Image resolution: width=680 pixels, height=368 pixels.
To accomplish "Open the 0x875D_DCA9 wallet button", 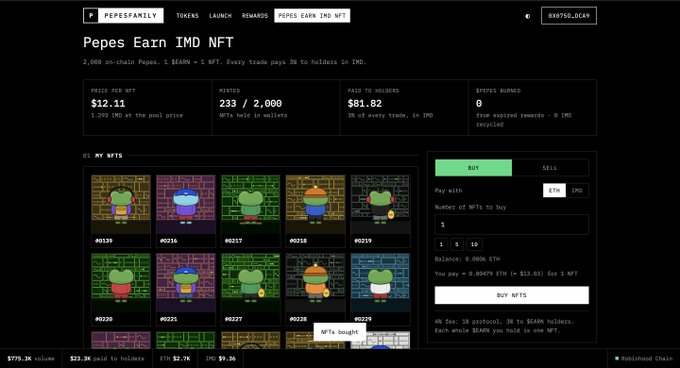I will click(569, 16).
